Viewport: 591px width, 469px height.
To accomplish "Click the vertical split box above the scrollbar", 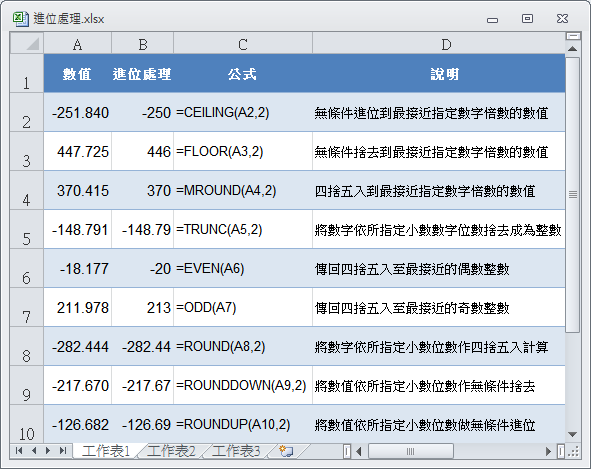I will click(573, 36).
